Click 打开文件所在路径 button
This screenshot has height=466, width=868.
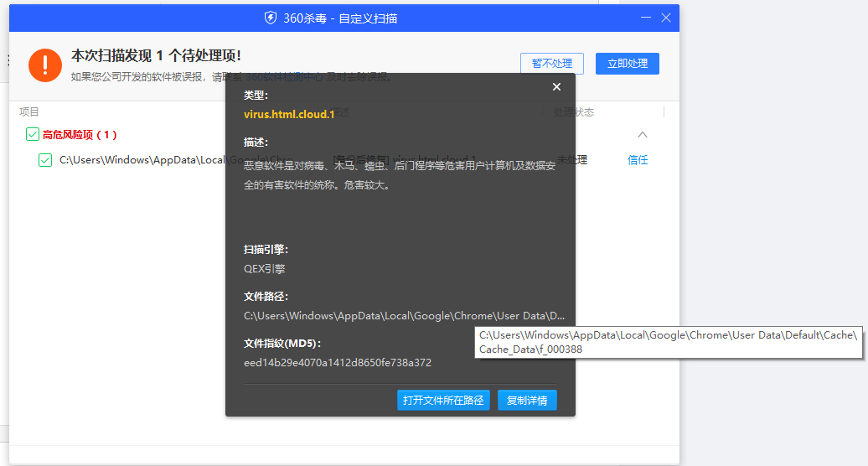(x=443, y=400)
